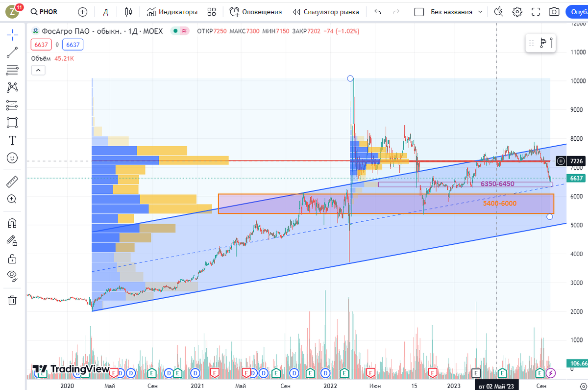Click the 7226 crosshair price axis label

577,161
